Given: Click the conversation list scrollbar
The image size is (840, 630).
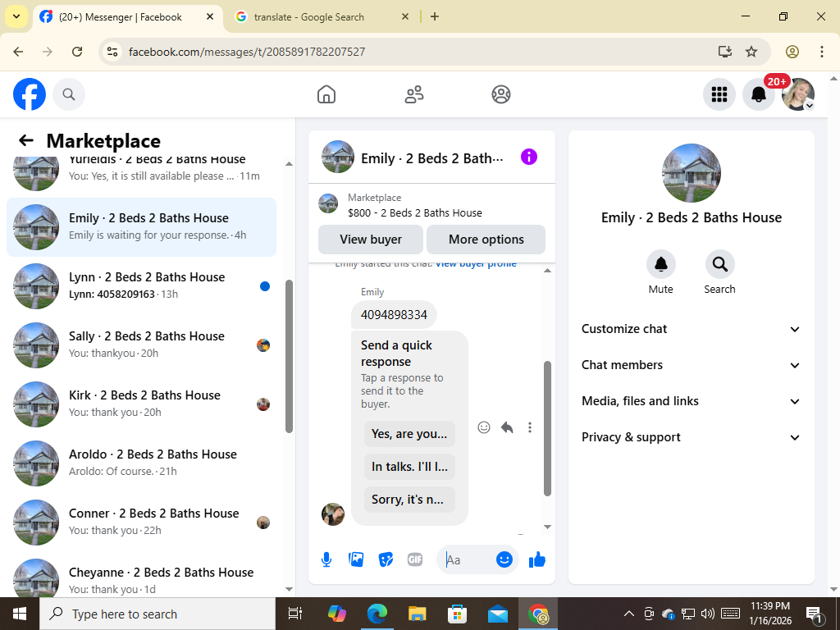Looking at the screenshot, I should point(290,356).
